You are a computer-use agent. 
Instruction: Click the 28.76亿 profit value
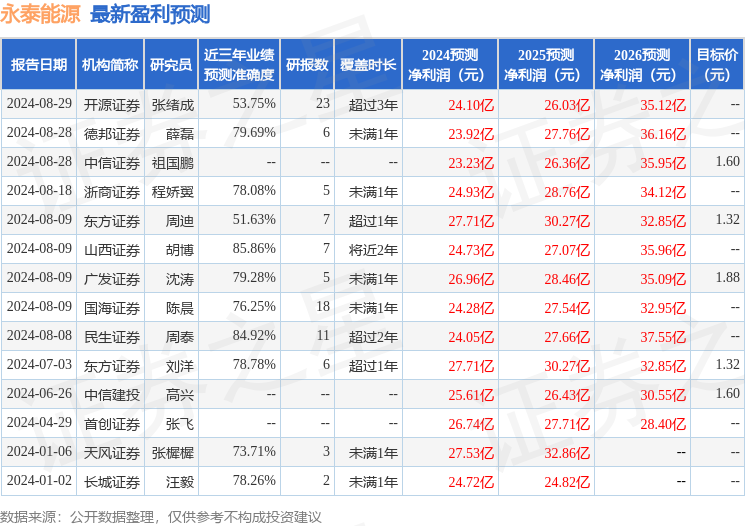coord(567,191)
